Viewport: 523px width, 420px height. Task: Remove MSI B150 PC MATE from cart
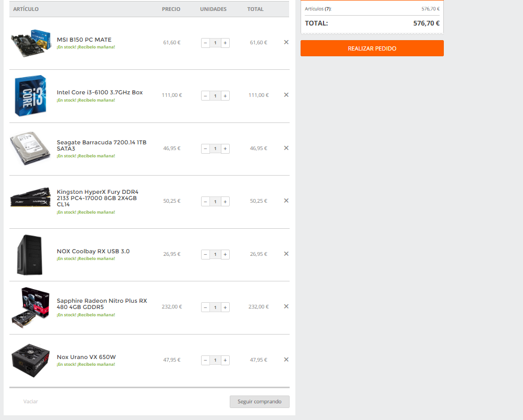pyautogui.click(x=286, y=42)
